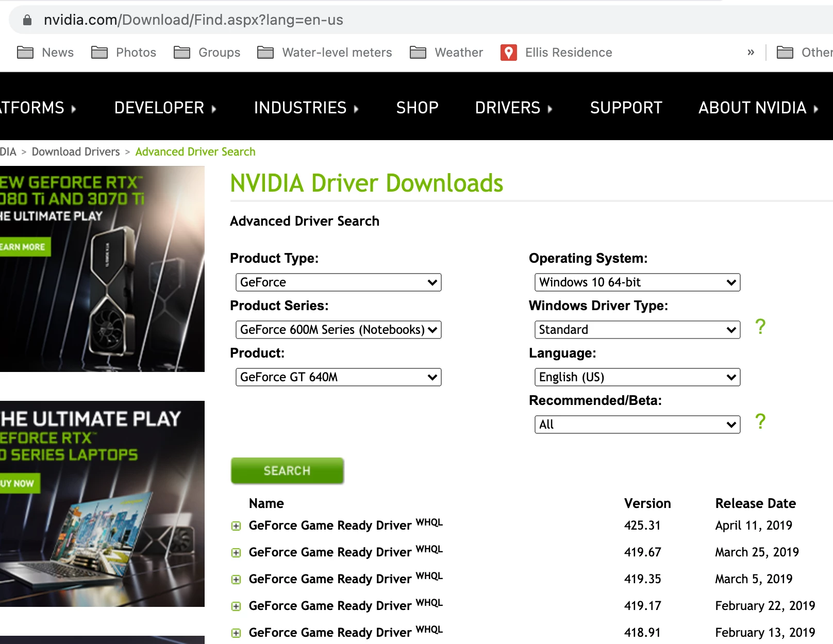Viewport: 833px width, 644px height.
Task: Click release date February 22, 2019
Action: click(765, 606)
